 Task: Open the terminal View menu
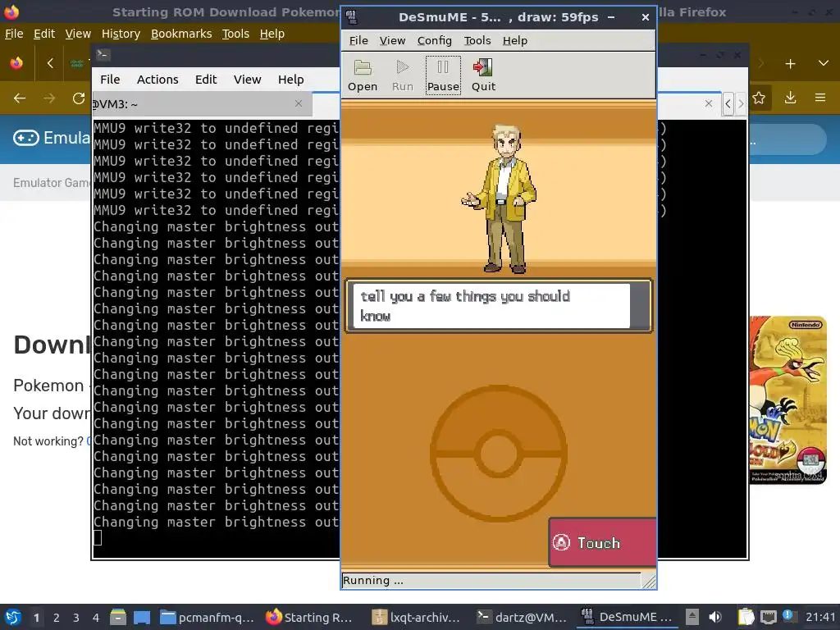[x=247, y=80]
